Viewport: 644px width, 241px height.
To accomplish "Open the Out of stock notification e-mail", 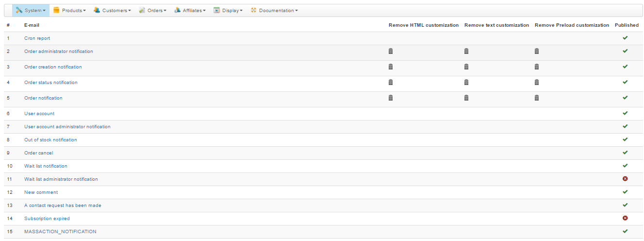I will pyautogui.click(x=50, y=140).
